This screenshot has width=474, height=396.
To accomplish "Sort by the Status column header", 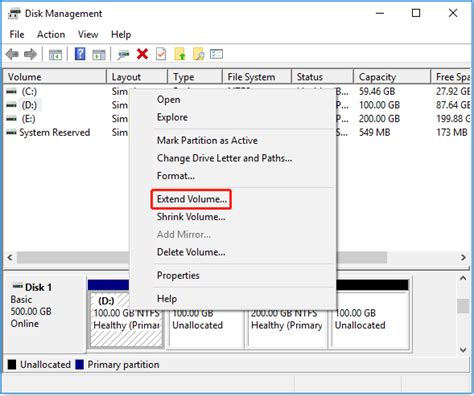I will click(322, 77).
